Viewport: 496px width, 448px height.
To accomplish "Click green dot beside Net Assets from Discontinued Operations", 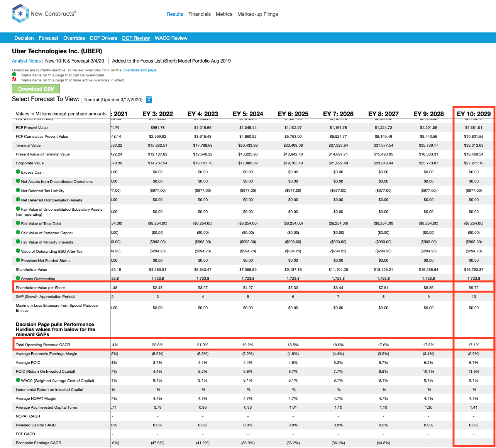I will coord(18,181).
